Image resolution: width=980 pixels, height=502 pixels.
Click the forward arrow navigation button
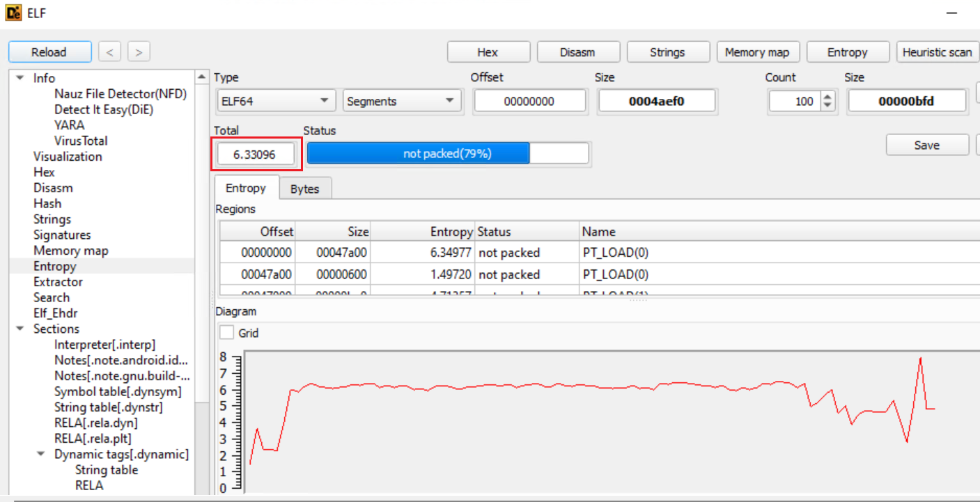point(139,52)
